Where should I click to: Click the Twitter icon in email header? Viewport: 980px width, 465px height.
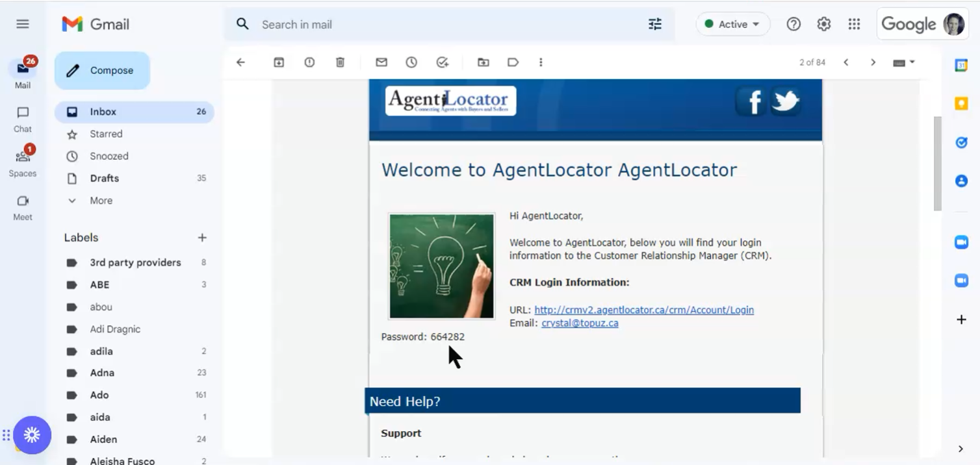pyautogui.click(x=785, y=102)
